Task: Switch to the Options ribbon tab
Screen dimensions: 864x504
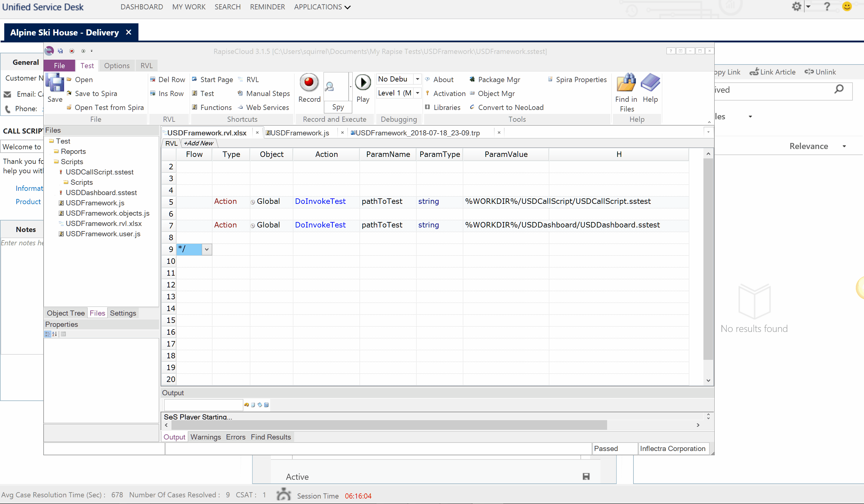Action: [117, 65]
